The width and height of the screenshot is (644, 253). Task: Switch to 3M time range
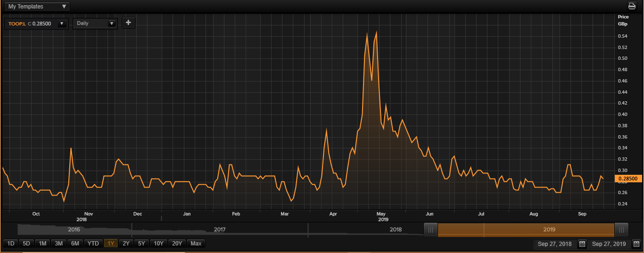[58, 244]
